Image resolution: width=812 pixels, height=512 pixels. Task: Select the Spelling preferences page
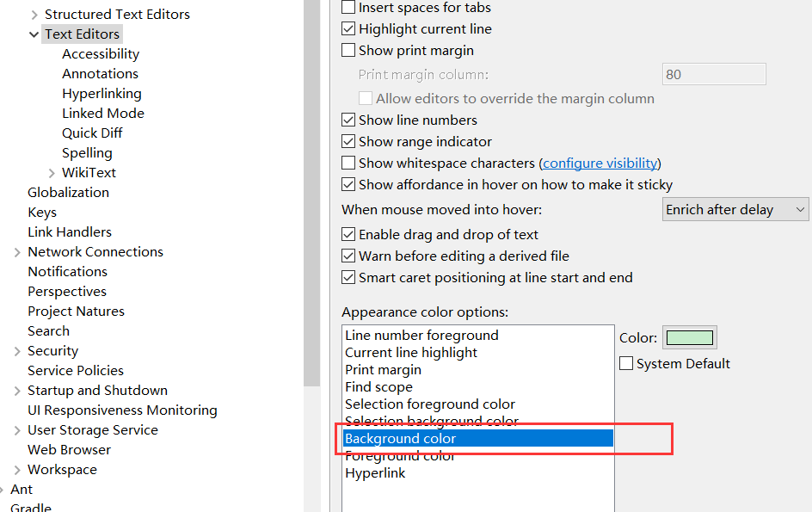87,152
